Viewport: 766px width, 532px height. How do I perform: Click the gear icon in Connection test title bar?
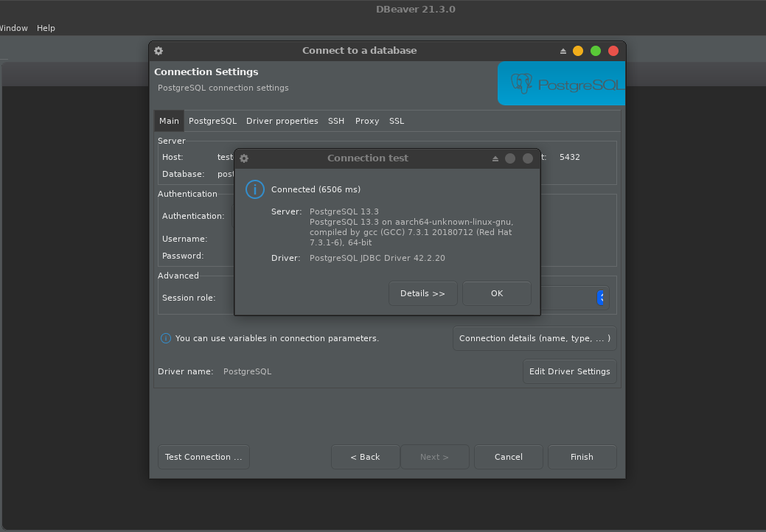[x=244, y=158]
